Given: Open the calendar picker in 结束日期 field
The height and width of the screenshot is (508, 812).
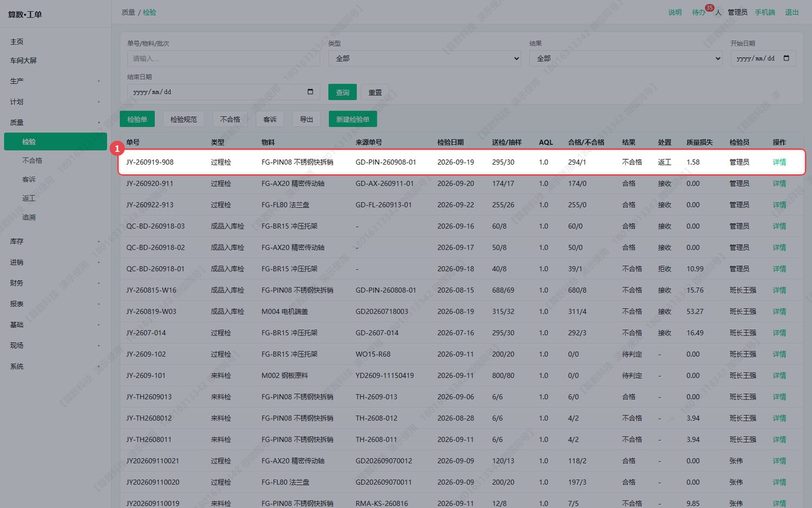Looking at the screenshot, I should [310, 92].
